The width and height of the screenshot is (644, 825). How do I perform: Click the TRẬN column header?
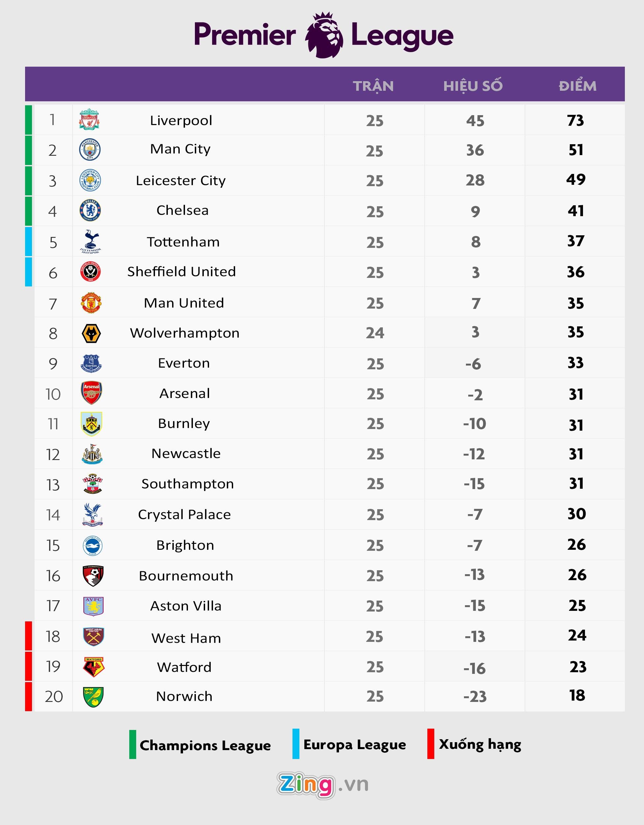pyautogui.click(x=373, y=86)
